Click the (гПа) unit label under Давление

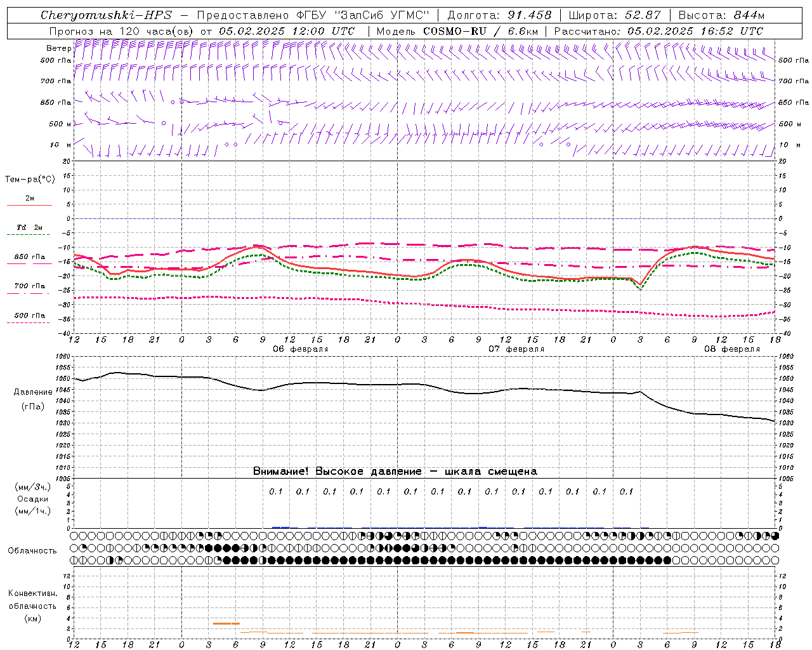[x=33, y=407]
